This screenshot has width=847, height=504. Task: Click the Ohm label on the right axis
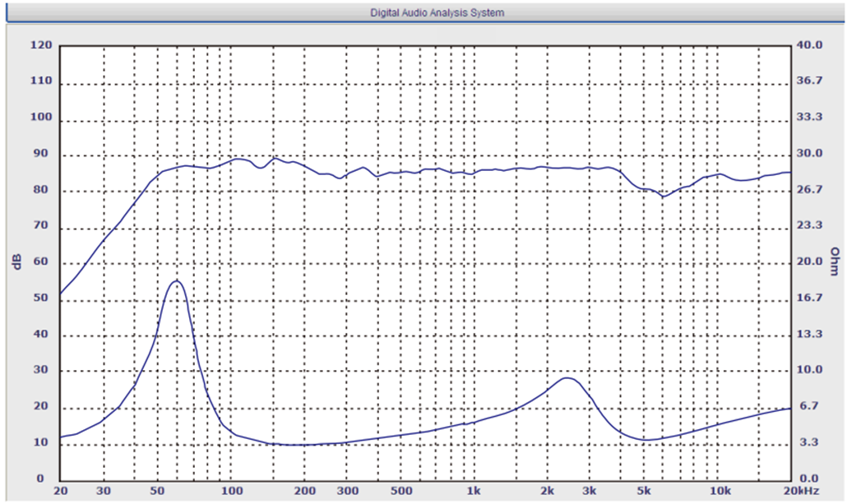coord(835,261)
